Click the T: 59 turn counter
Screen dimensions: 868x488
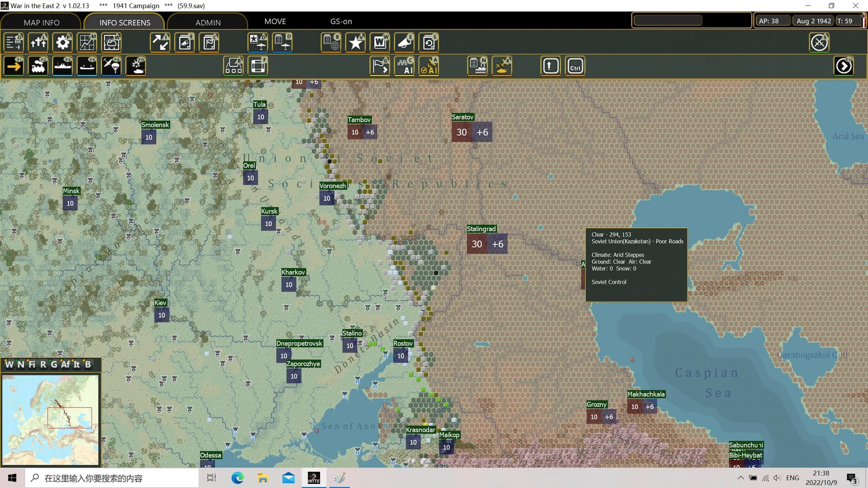click(x=848, y=21)
